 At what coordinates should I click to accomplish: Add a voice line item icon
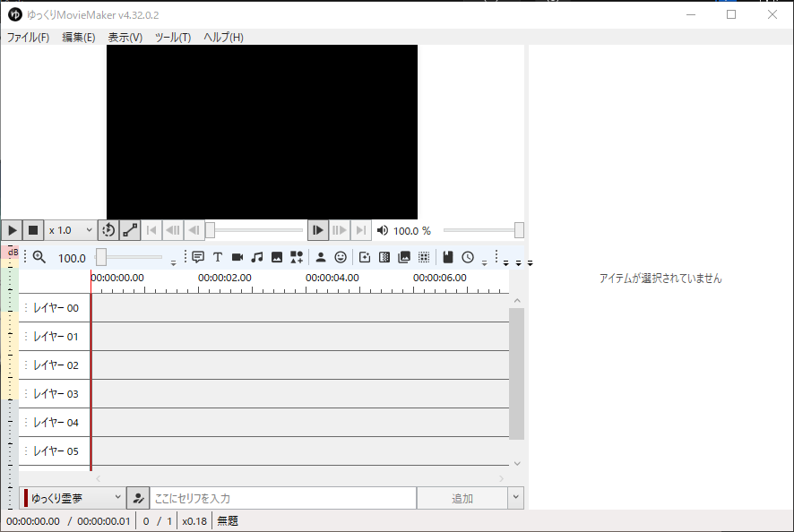pyautogui.click(x=198, y=257)
